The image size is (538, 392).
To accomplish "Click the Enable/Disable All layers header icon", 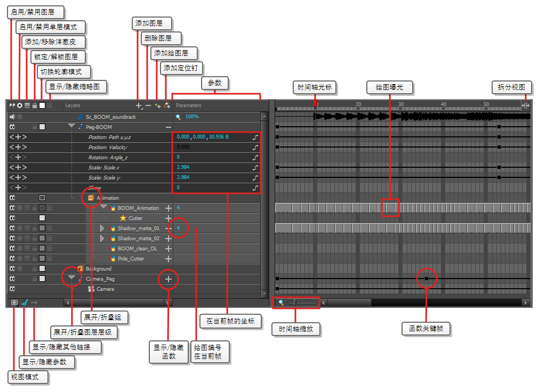I will (x=12, y=105).
